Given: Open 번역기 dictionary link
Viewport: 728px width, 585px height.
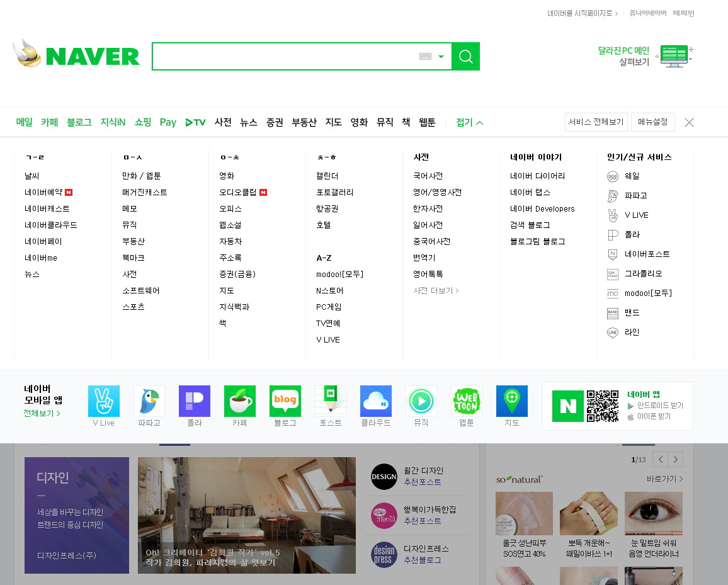Looking at the screenshot, I should 424,258.
